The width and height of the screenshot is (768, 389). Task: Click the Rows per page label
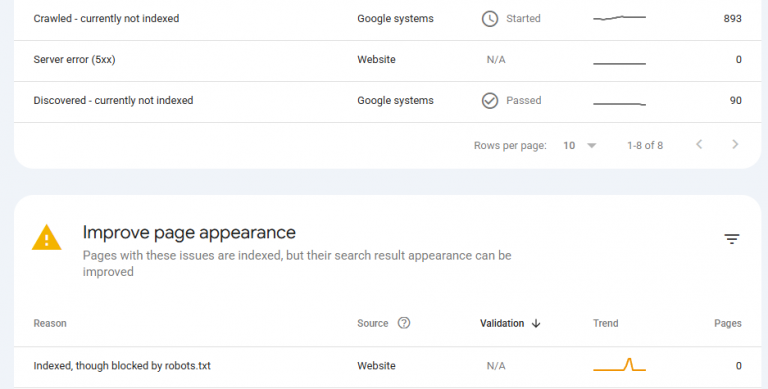click(510, 146)
